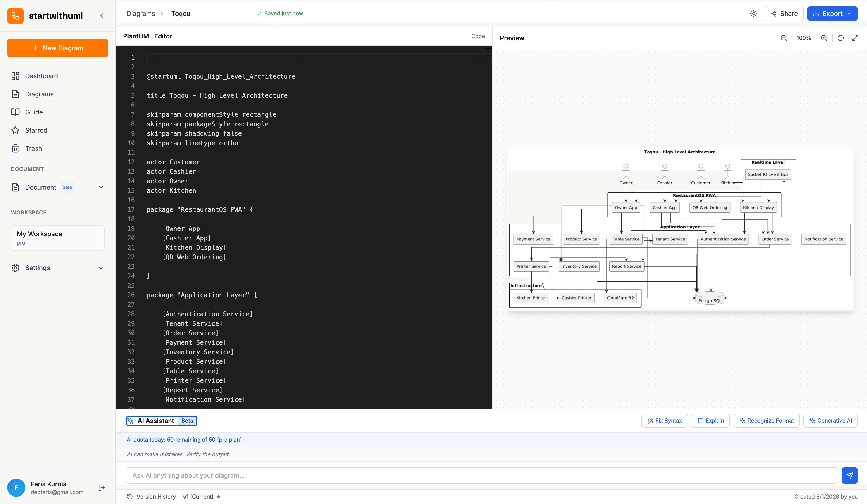Click the startwithuml orange logo icon

(x=15, y=15)
